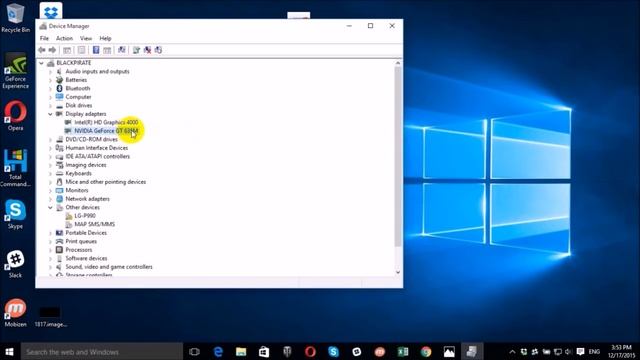
Task: Click the Chrome icon in the taskbar
Action: 426,351
